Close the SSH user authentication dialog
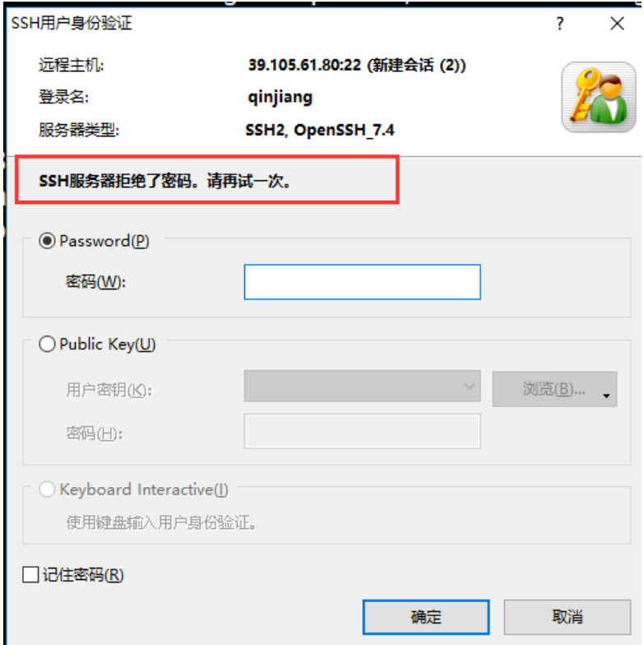Screen dimensions: 644x645 coord(617,23)
